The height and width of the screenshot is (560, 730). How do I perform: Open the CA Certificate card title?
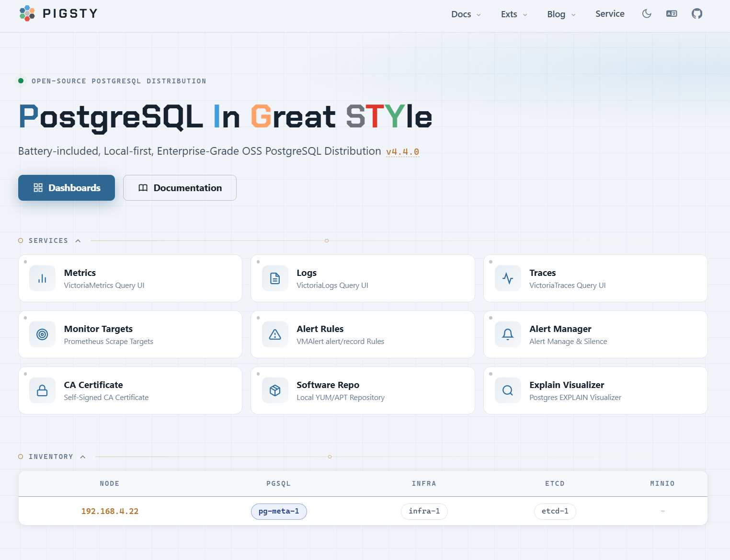click(x=93, y=385)
